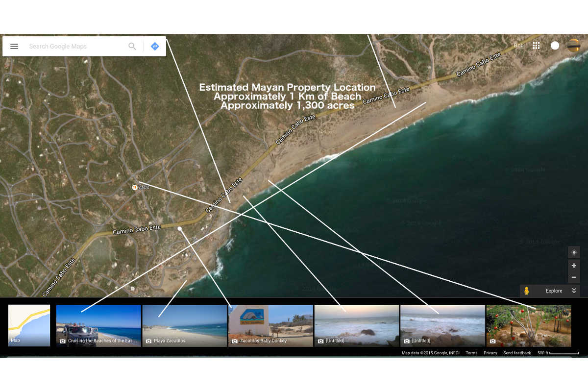588x392 pixels.
Task: Switch to Map view thumbnail
Action: [x=29, y=325]
